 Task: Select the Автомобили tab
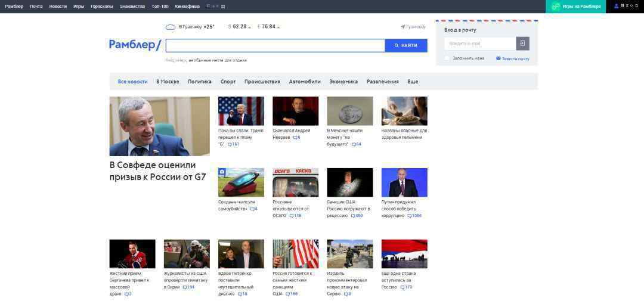coord(305,82)
